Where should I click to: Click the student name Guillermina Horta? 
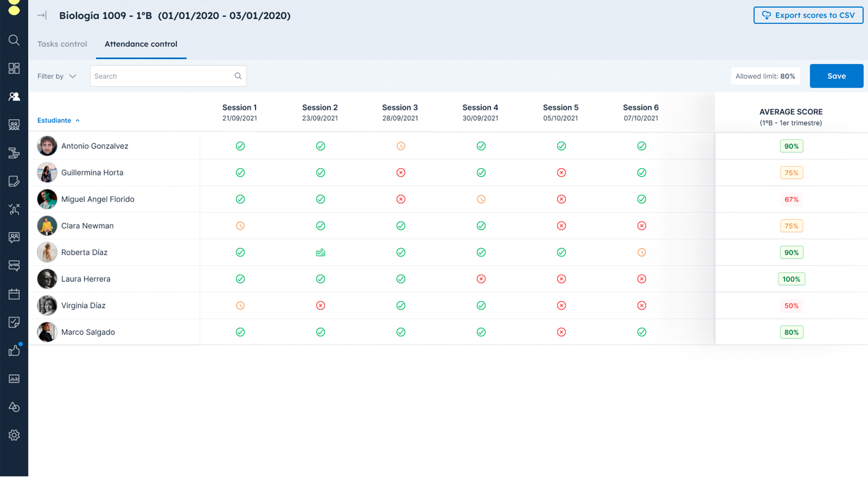(x=92, y=173)
